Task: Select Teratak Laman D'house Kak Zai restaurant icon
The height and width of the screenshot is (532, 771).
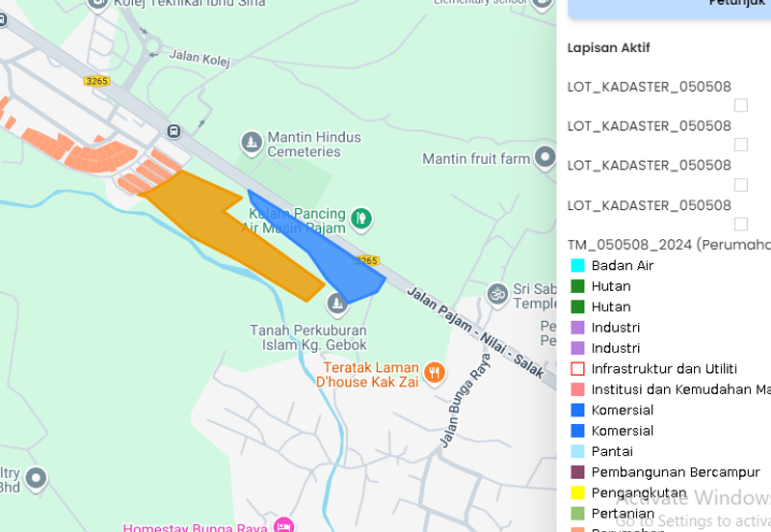Action: pyautogui.click(x=435, y=371)
